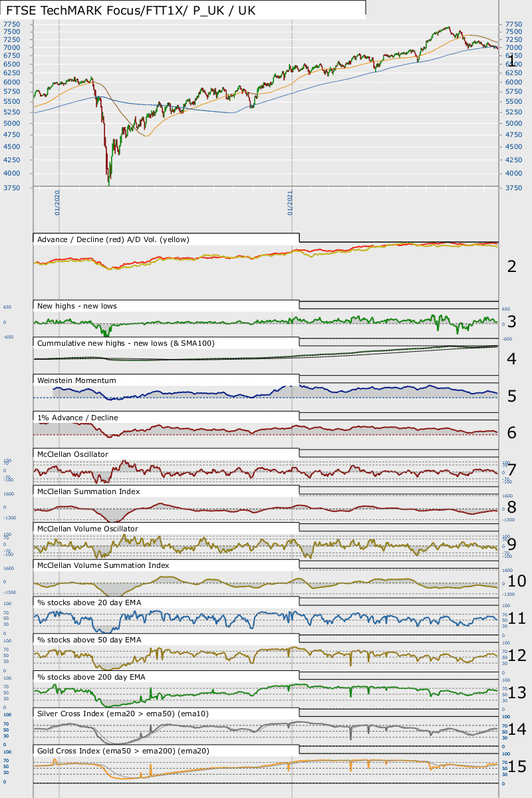Click the 6000 price label on the left axis
Viewport: 532px width, 798px height.
pos(11,82)
